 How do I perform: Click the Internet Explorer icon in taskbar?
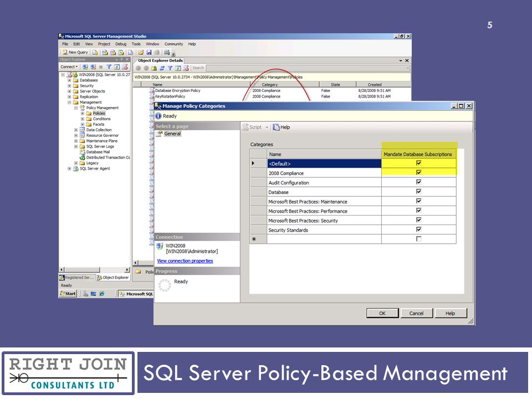[x=101, y=294]
